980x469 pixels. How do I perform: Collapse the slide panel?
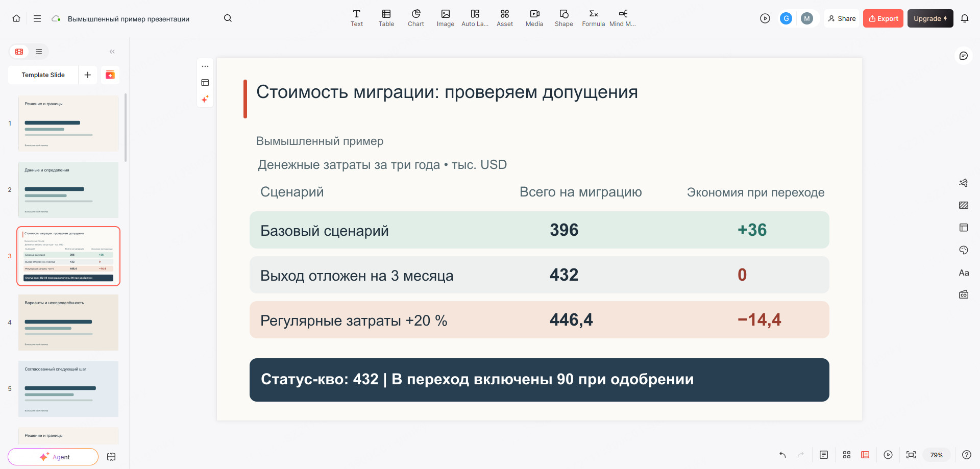[x=112, y=52]
